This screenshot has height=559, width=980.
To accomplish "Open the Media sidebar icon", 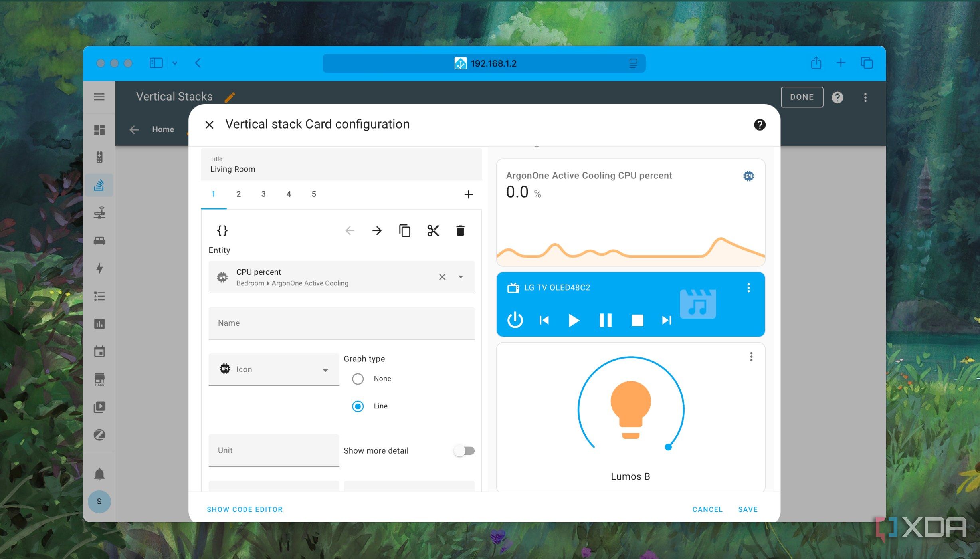I will pos(99,407).
